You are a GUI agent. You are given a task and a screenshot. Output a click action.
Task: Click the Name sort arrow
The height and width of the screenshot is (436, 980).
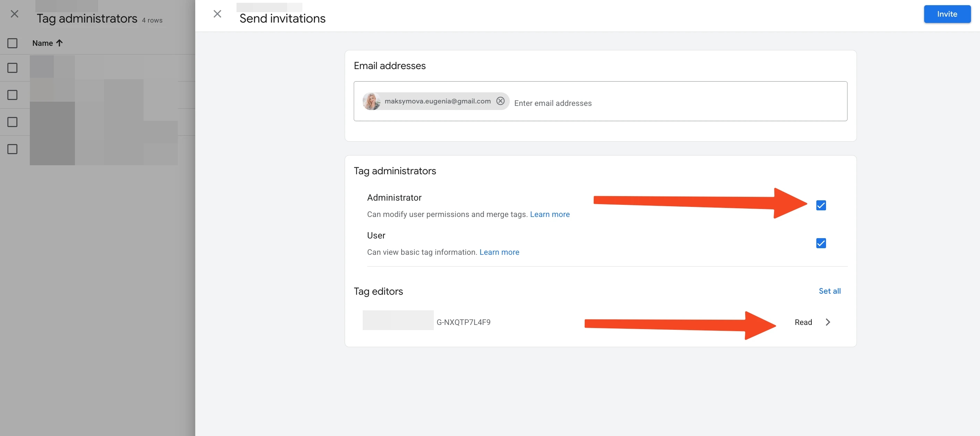click(x=59, y=43)
